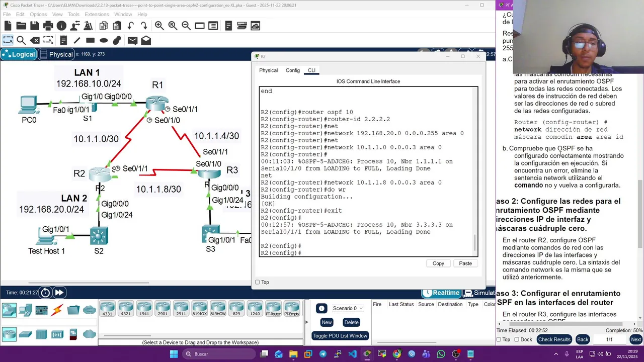
Task: Choose the Connections lightning bolt category
Action: (57, 310)
